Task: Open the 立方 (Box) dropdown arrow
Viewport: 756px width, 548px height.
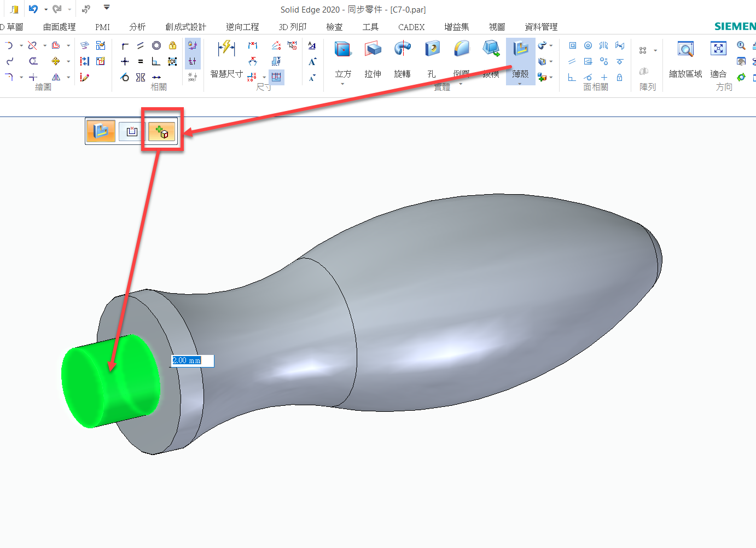Action: [342, 84]
